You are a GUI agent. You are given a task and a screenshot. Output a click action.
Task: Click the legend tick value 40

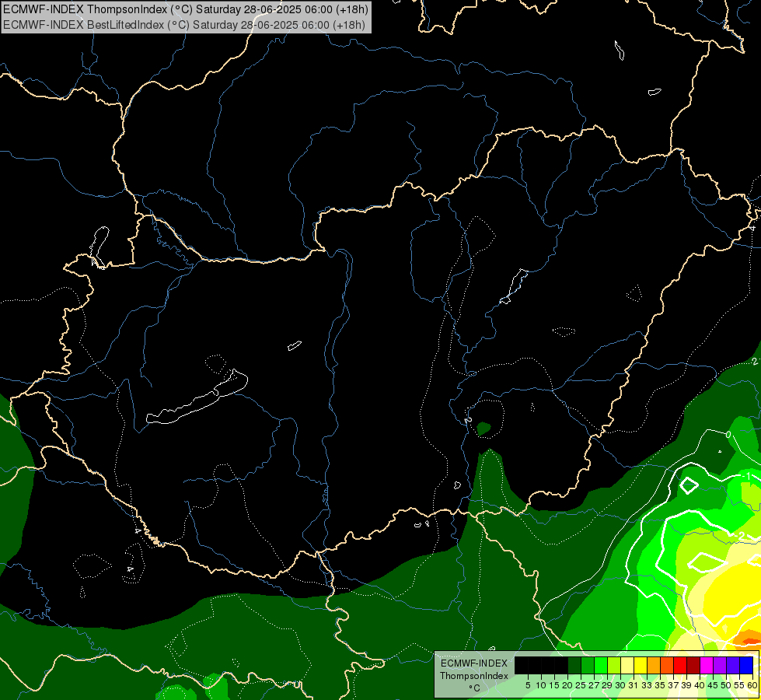pos(700,685)
